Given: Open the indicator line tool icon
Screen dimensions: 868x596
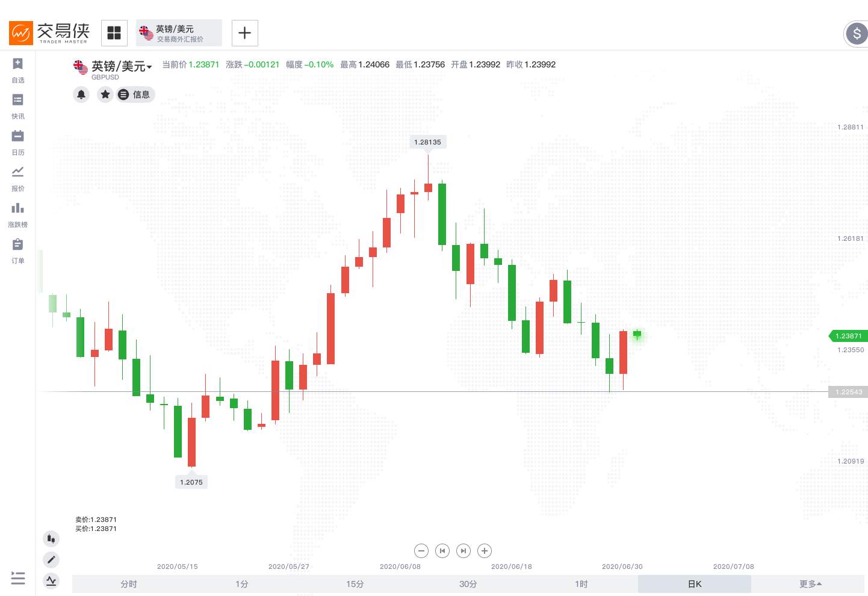Looking at the screenshot, I should pyautogui.click(x=51, y=581).
